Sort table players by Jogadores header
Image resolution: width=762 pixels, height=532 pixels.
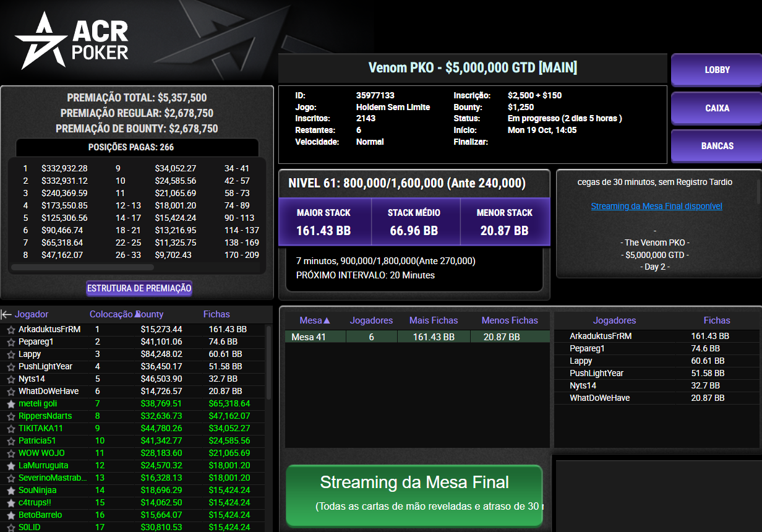click(614, 320)
